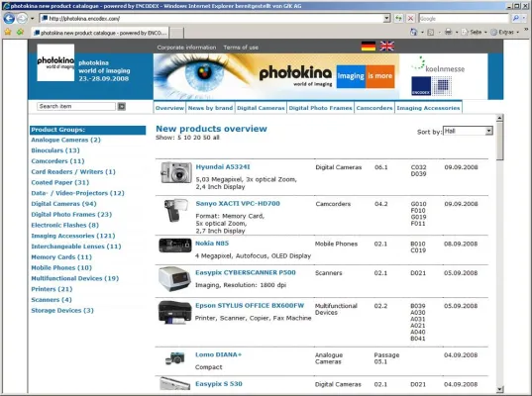Click the page scrollbar down arrow

click(499, 389)
